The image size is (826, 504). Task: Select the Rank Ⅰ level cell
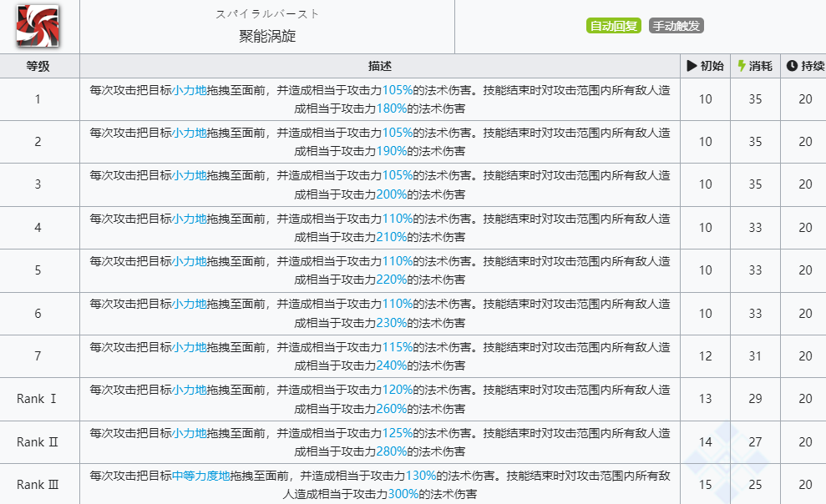coord(39,399)
